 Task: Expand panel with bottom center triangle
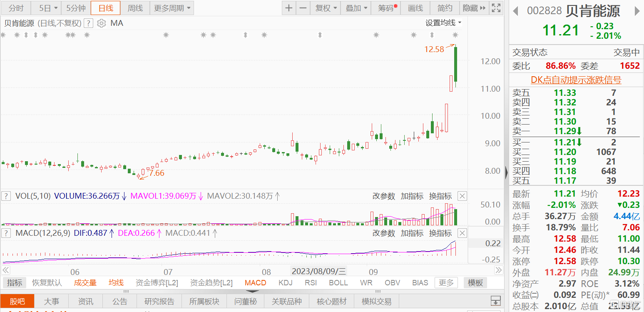253,291
